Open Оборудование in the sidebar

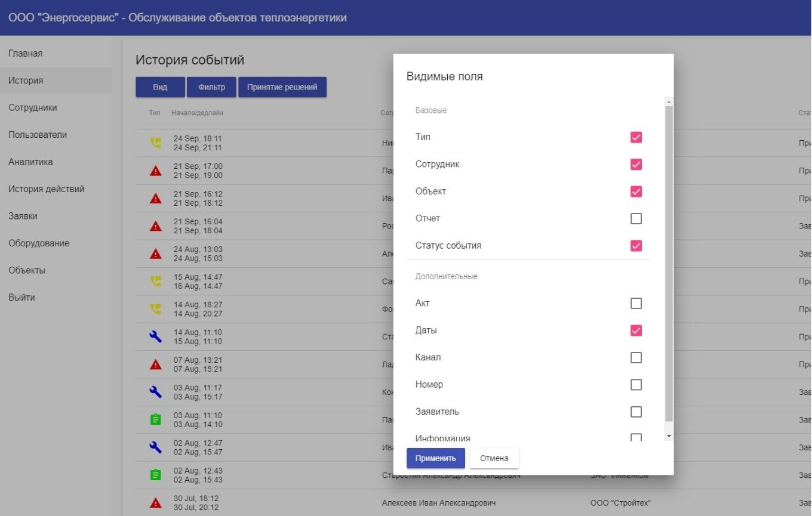pos(56,243)
